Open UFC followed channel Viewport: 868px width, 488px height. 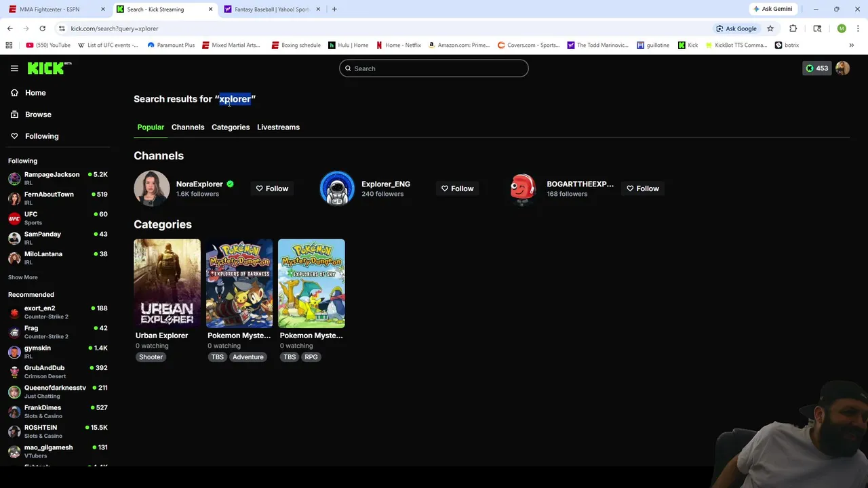[x=58, y=218]
